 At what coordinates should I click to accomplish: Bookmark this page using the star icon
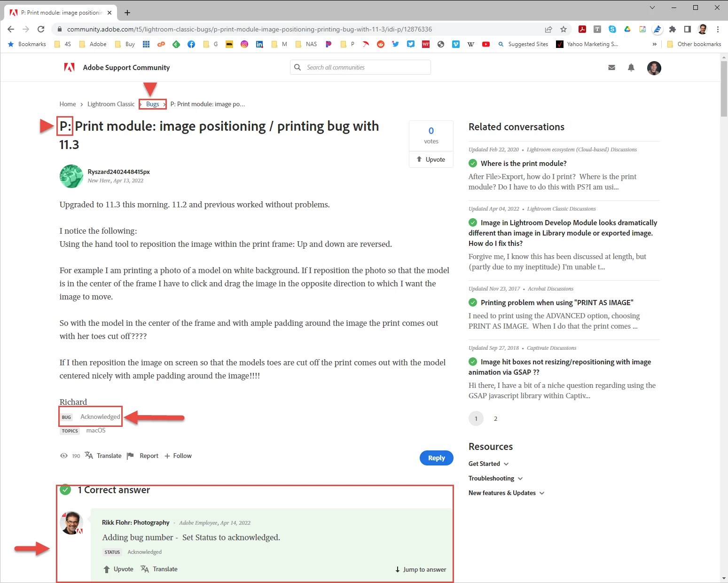click(x=564, y=29)
